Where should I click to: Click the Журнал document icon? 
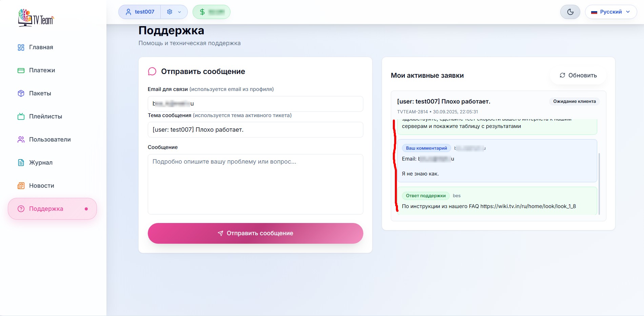coord(21,163)
